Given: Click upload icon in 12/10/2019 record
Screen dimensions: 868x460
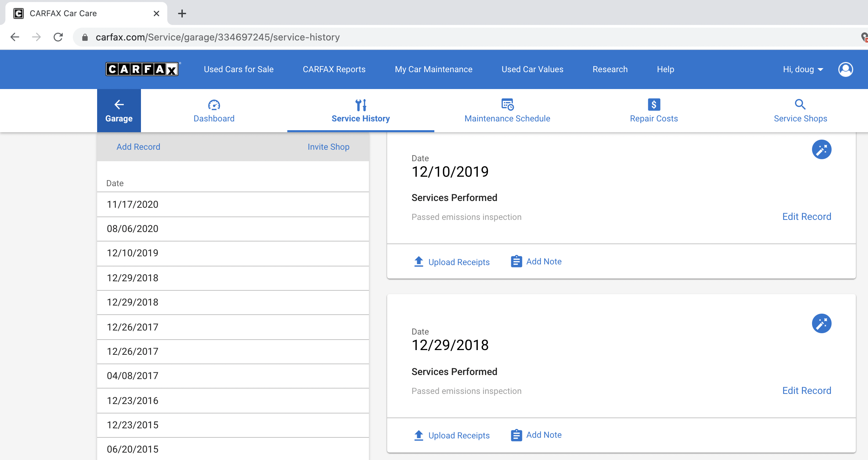Looking at the screenshot, I should point(418,262).
